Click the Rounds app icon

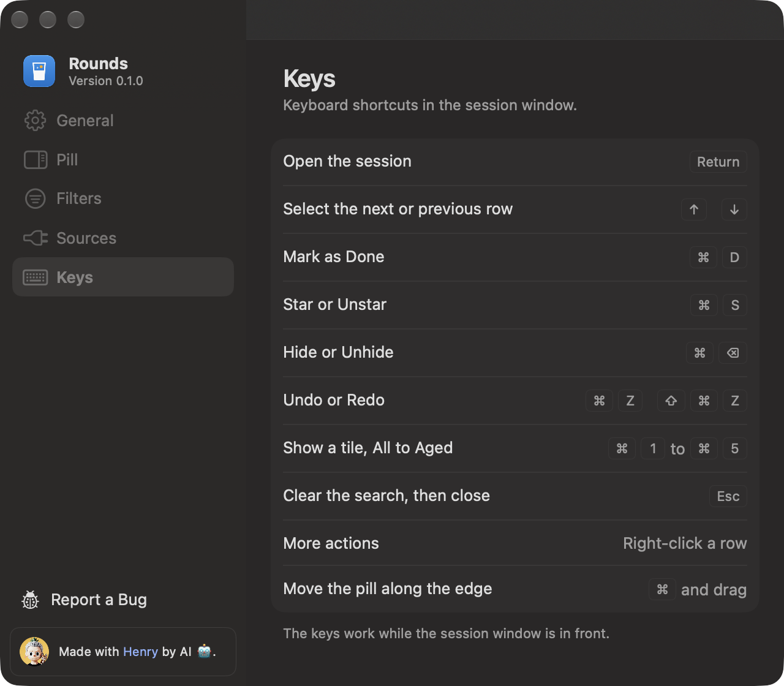point(39,71)
